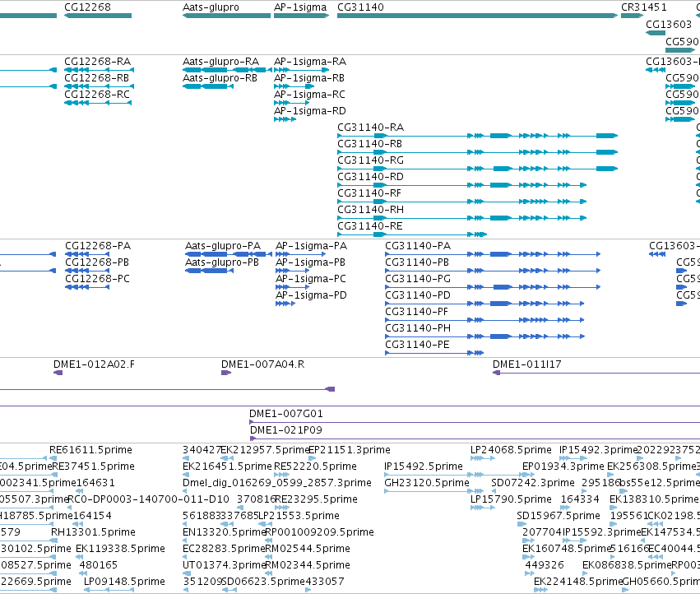Select the CR31451 gene label
Image resolution: width=700 pixels, height=594 pixels.
coord(644,7)
